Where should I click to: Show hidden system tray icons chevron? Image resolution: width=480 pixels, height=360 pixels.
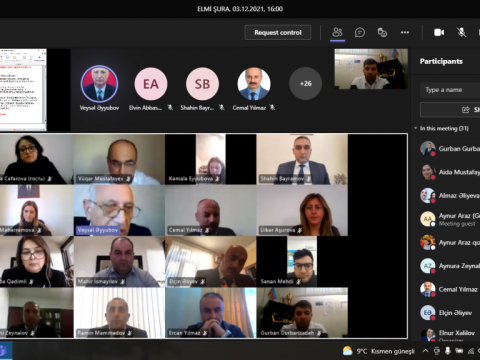[x=425, y=351]
